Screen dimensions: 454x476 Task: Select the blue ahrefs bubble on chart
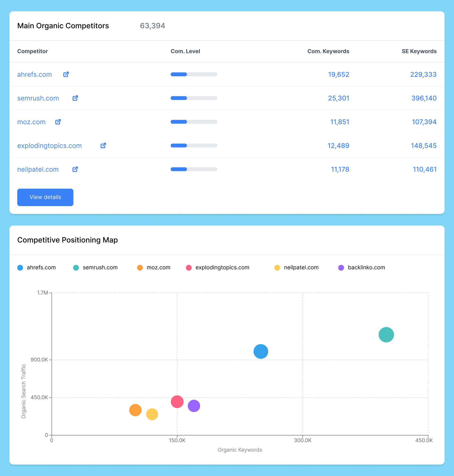click(x=261, y=351)
